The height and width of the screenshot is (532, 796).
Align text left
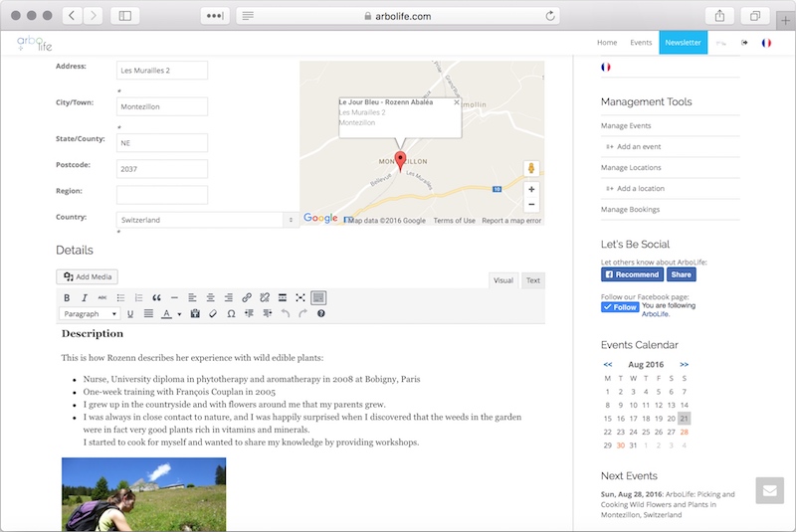point(192,297)
